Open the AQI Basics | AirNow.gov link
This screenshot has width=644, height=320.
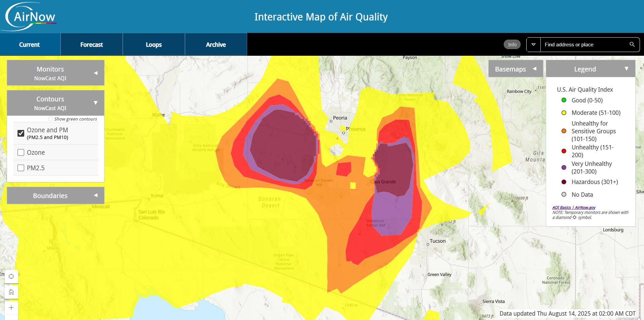pos(574,208)
